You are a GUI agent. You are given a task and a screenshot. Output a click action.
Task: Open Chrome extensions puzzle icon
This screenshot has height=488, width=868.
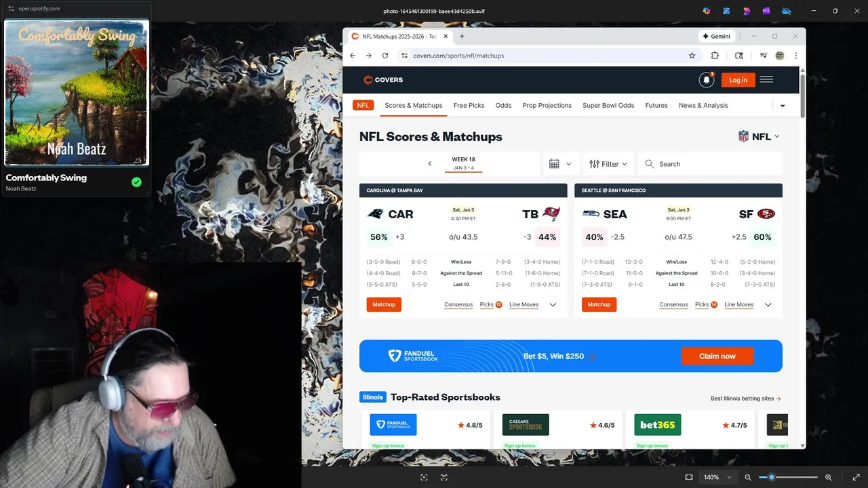pyautogui.click(x=715, y=56)
